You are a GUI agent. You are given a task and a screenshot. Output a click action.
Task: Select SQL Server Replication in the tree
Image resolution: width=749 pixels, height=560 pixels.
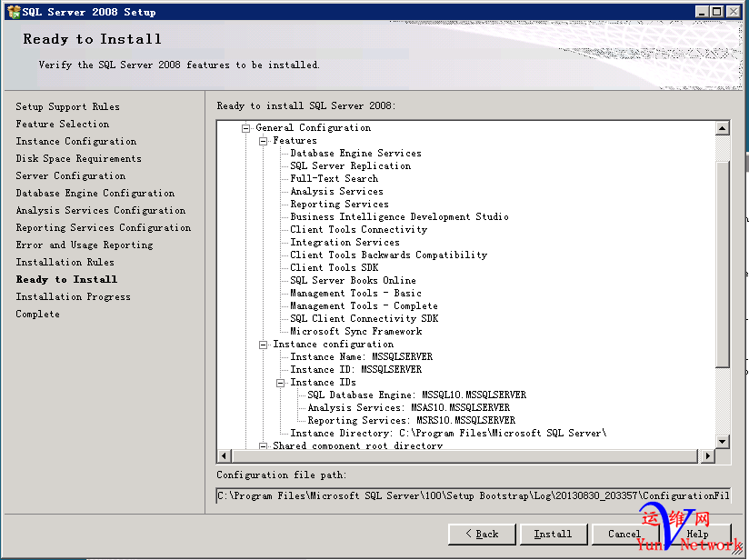point(351,165)
